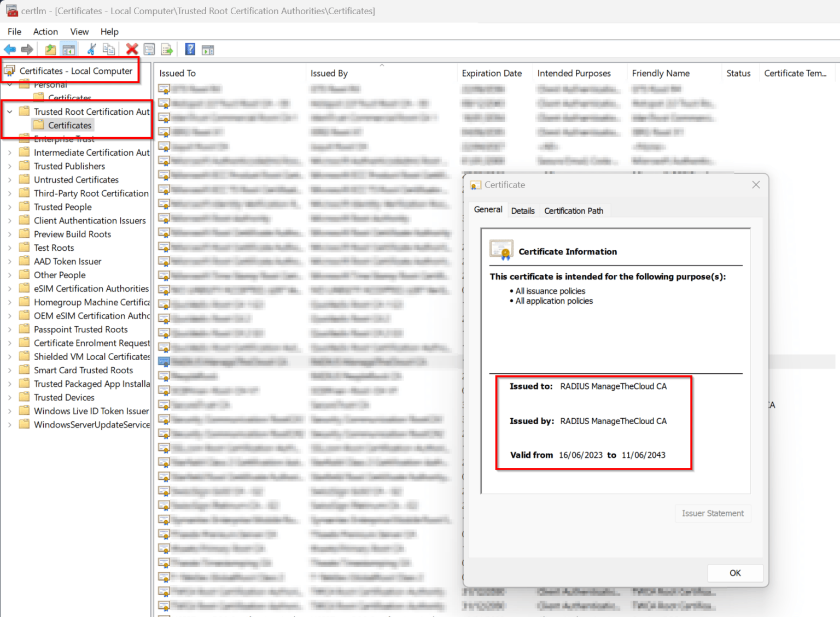Image resolution: width=840 pixels, height=617 pixels.
Task: Click the Forward navigation arrow
Action: (27, 49)
